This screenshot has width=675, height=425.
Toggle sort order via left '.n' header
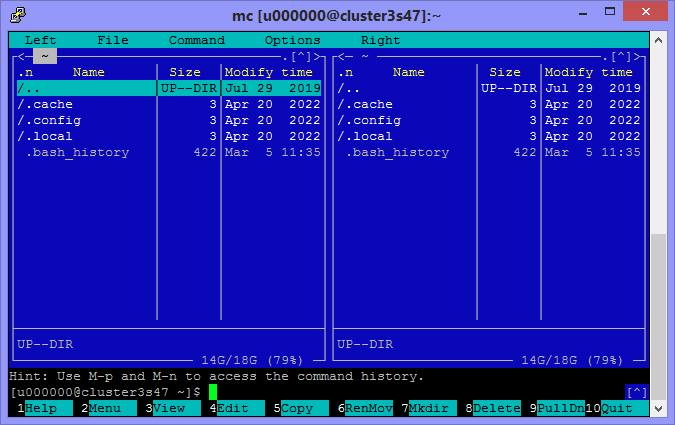(25, 72)
